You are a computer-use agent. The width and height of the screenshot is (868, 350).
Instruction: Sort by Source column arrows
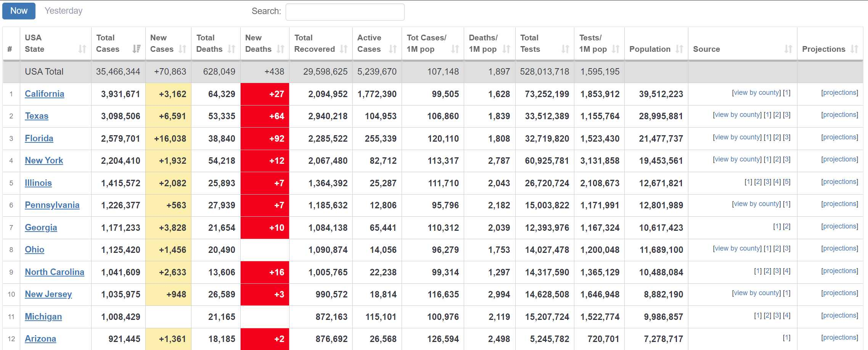(788, 49)
